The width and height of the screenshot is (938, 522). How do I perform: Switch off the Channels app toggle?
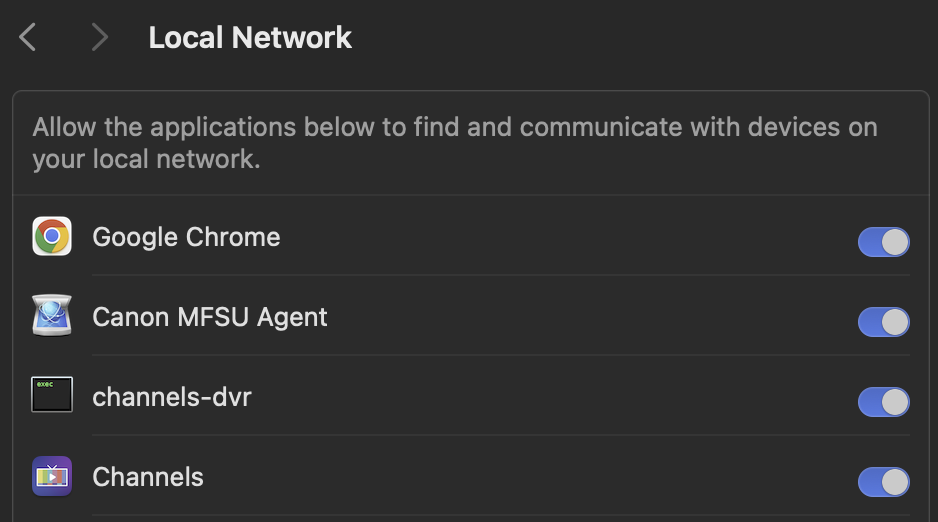tap(883, 482)
